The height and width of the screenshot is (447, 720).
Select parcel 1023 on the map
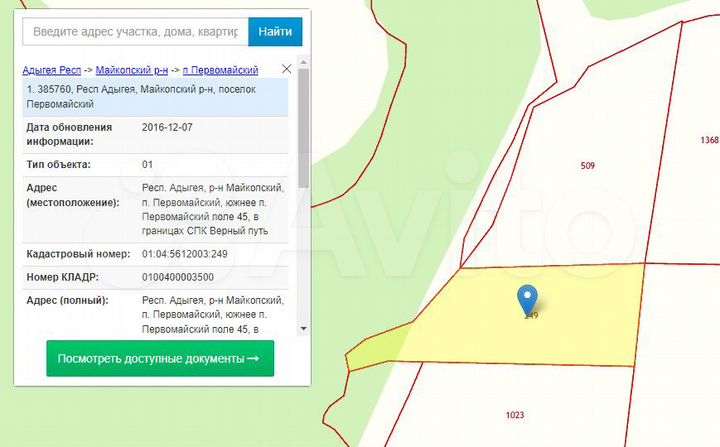tap(515, 415)
